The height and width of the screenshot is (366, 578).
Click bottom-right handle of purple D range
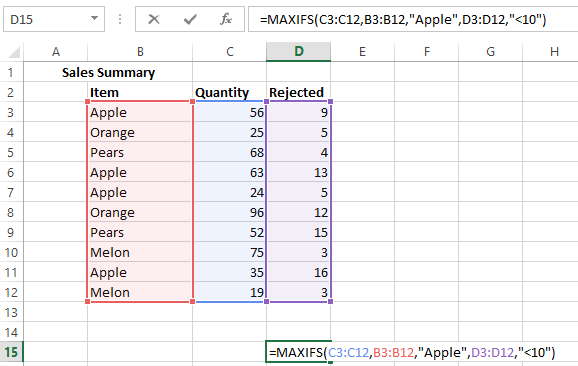pyautogui.click(x=330, y=301)
